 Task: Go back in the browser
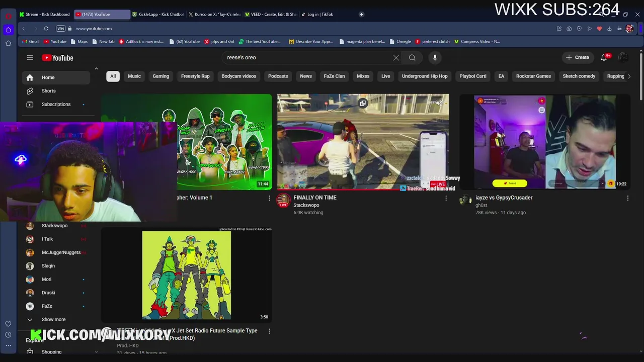click(x=23, y=29)
